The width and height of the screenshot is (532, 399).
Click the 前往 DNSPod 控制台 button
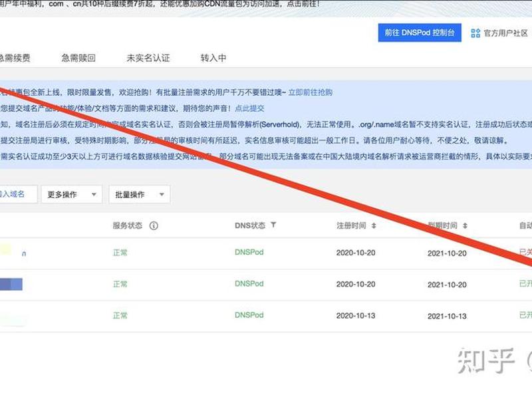(420, 33)
